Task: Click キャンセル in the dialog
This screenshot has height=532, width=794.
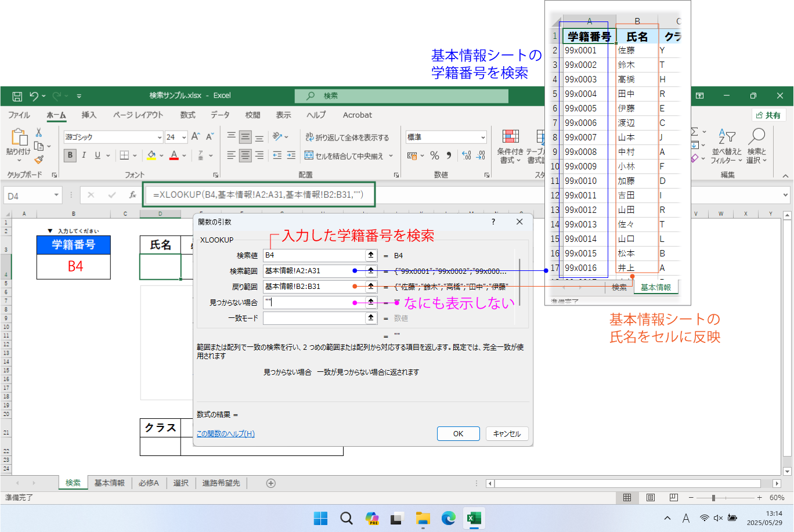Action: point(507,434)
